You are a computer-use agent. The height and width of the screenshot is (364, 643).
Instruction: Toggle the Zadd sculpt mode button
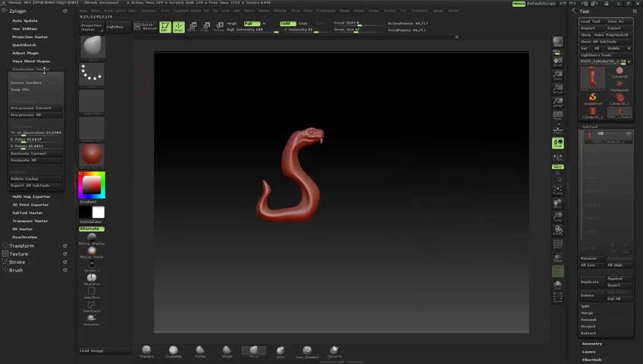[x=288, y=24]
